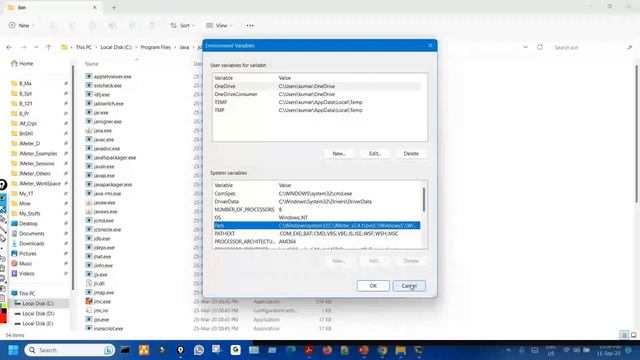Image resolution: width=640 pixels, height=360 pixels.
Task: Show hidden system tray icons
Action: point(508,350)
